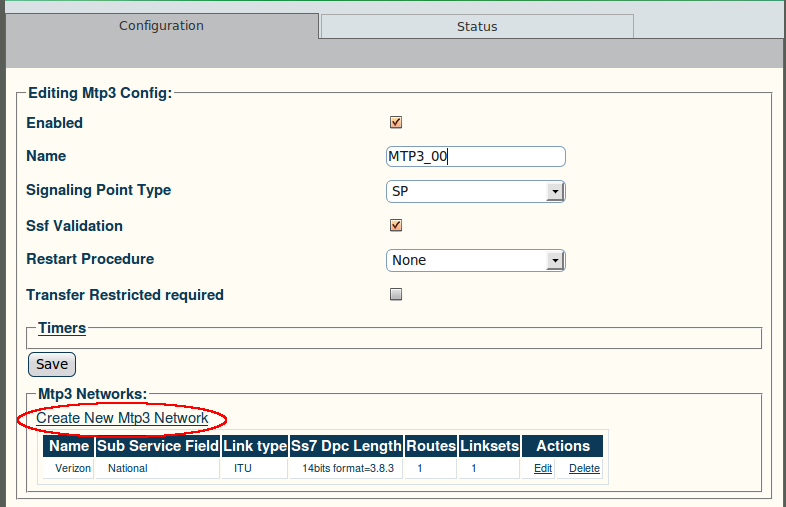
Task: Toggle the Enabled checkbox
Action: pyautogui.click(x=396, y=122)
